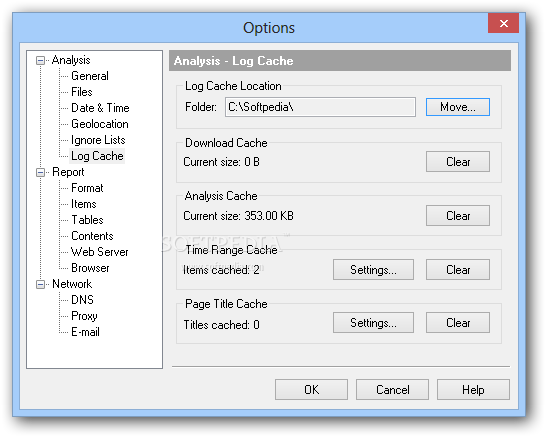546x437 pixels.
Task: Open Geolocation settings in tree
Action: pyautogui.click(x=100, y=124)
